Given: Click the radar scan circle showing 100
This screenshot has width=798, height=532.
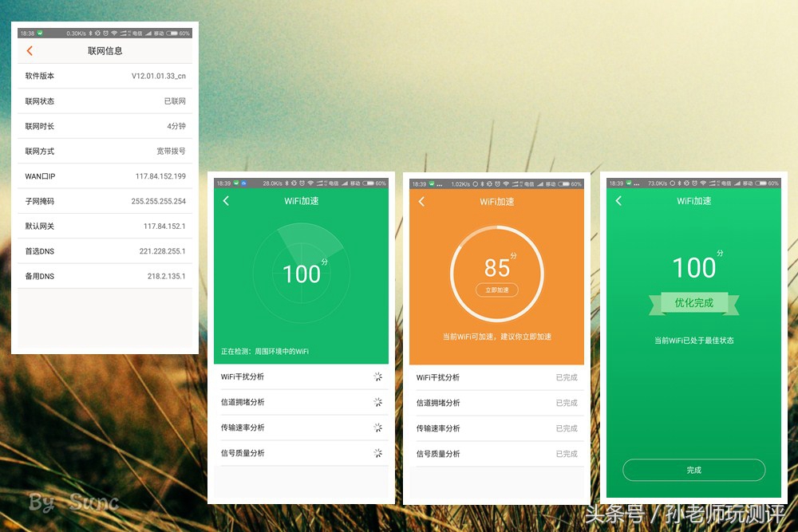Looking at the screenshot, I should tap(302, 274).
